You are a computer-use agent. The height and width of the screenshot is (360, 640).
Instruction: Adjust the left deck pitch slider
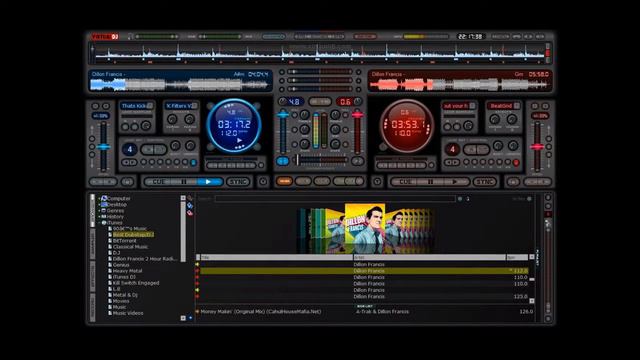(103, 147)
